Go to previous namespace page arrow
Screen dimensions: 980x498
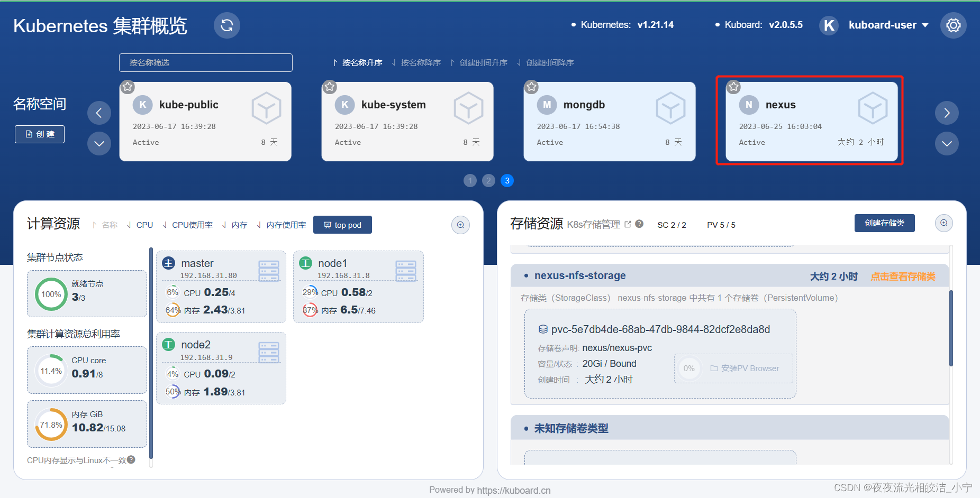(99, 113)
